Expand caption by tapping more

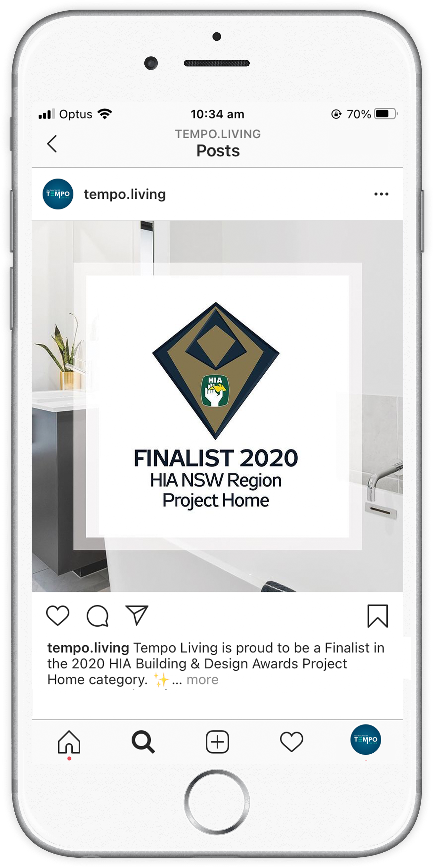click(202, 680)
